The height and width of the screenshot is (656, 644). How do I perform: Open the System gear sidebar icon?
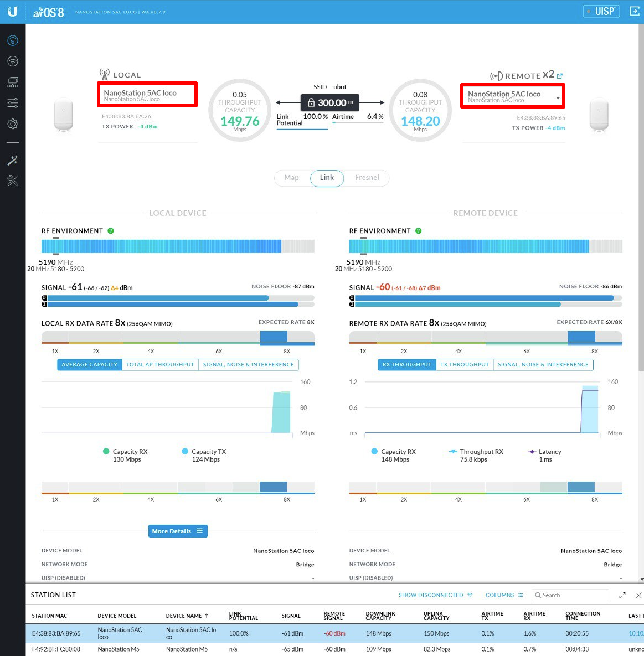tap(13, 124)
